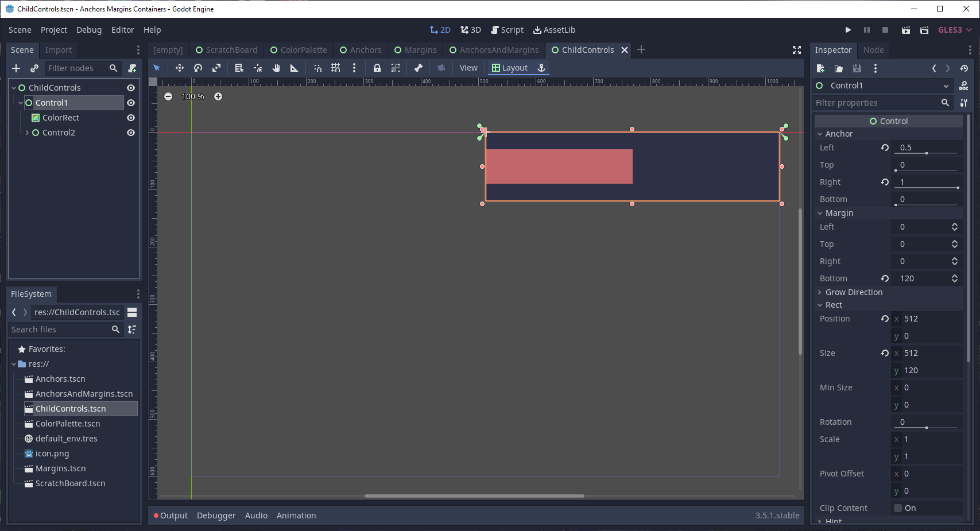Expand the Control2 node in the scene tree

click(27, 133)
